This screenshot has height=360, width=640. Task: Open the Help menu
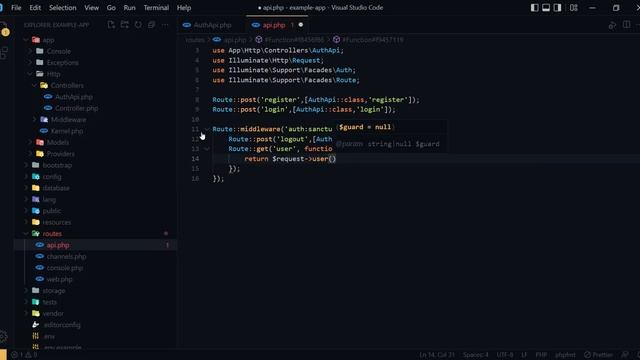184,8
